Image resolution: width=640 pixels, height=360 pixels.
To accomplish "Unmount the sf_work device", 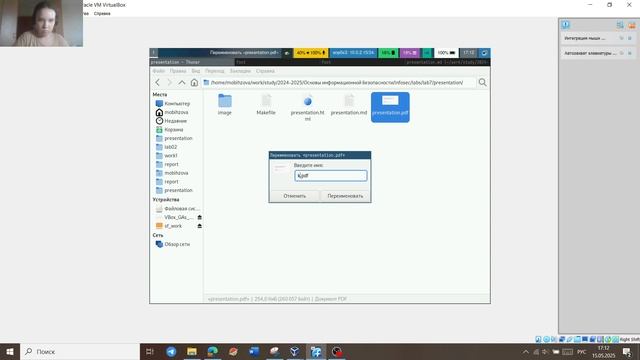I will click(200, 226).
